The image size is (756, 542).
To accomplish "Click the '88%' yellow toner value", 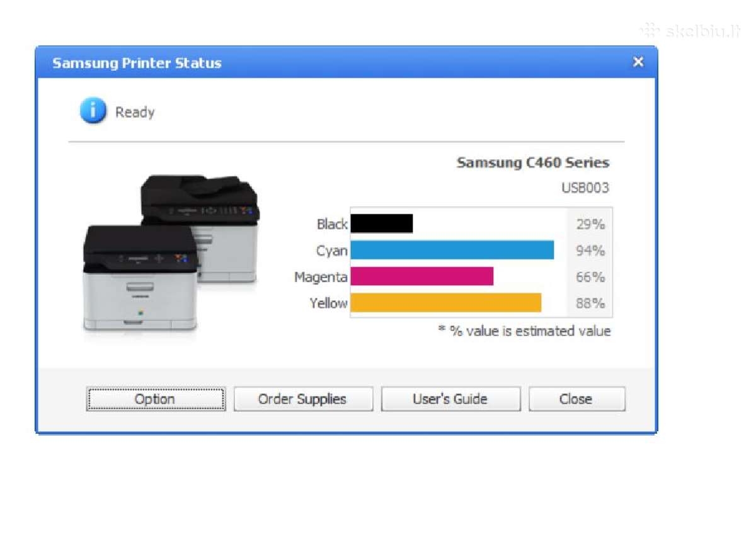I will (590, 303).
